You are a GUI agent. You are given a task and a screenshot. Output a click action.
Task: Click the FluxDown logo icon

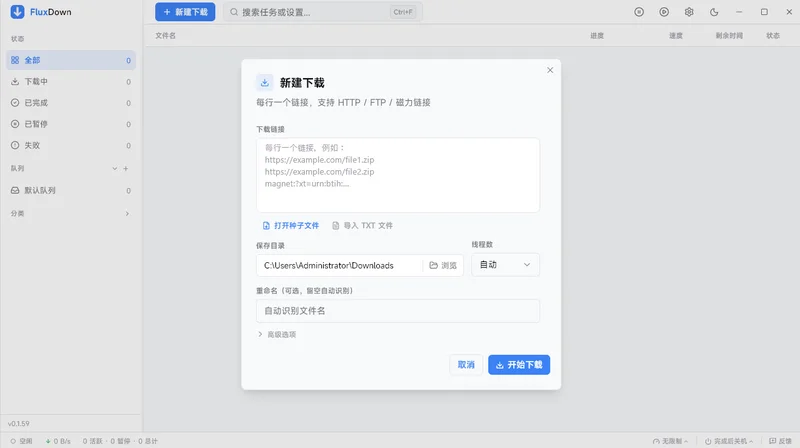click(17, 12)
